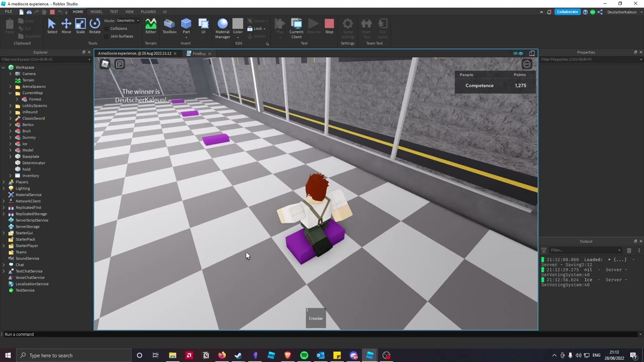
Task: Close the FireBuy tab
Action: point(209,53)
